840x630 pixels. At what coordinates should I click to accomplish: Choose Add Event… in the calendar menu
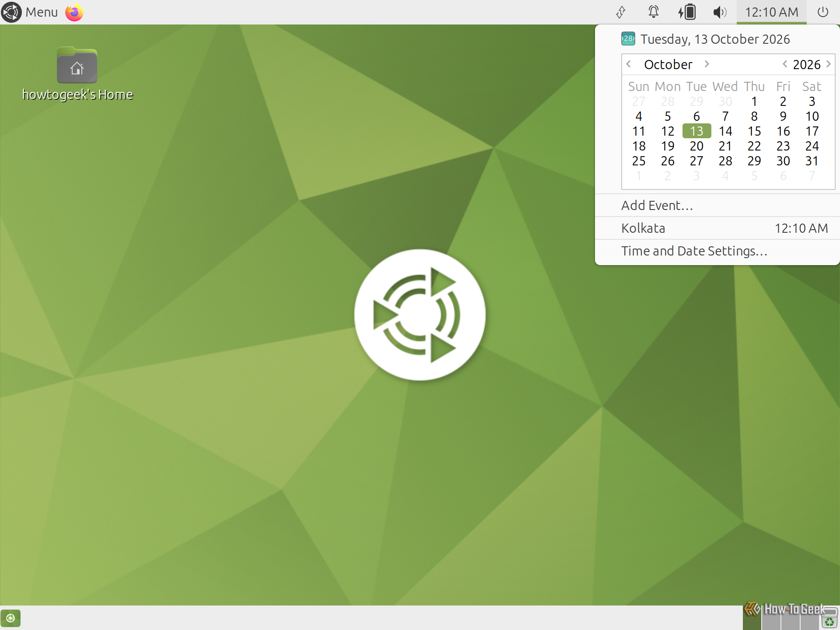pos(717,205)
